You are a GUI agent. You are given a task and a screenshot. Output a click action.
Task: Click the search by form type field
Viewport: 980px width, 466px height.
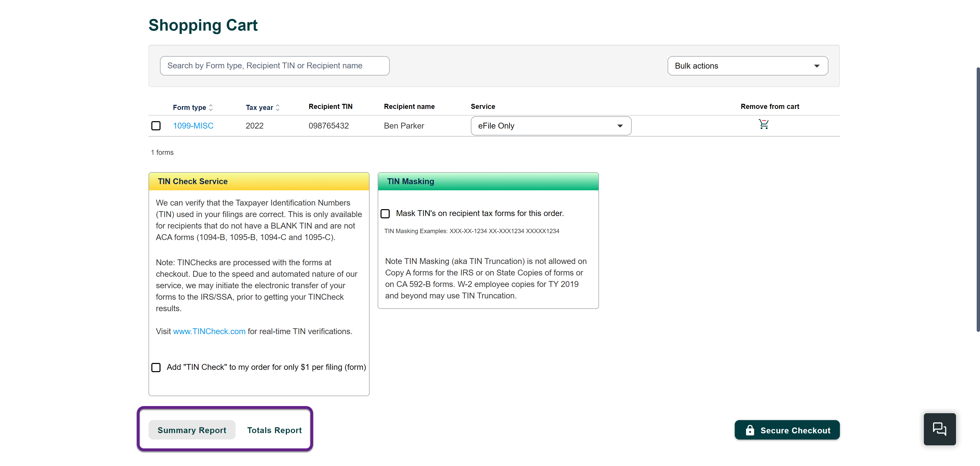coord(274,66)
